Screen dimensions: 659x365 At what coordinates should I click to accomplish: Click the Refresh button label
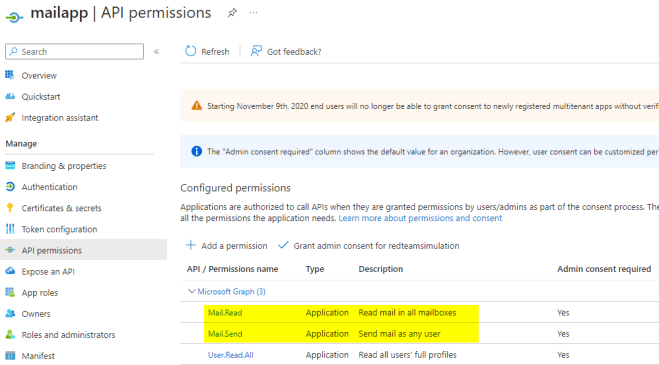pyautogui.click(x=215, y=52)
